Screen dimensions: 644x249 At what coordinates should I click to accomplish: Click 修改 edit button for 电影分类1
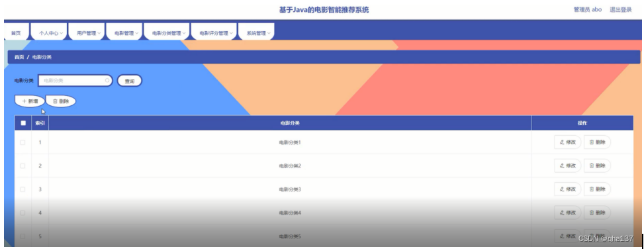(x=568, y=142)
